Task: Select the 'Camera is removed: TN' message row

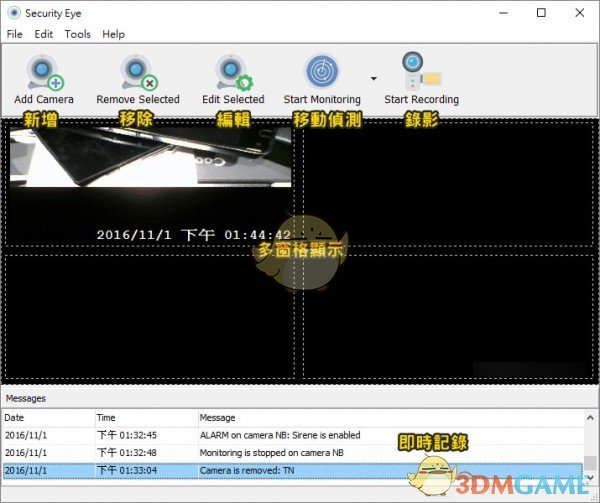Action: [293, 470]
